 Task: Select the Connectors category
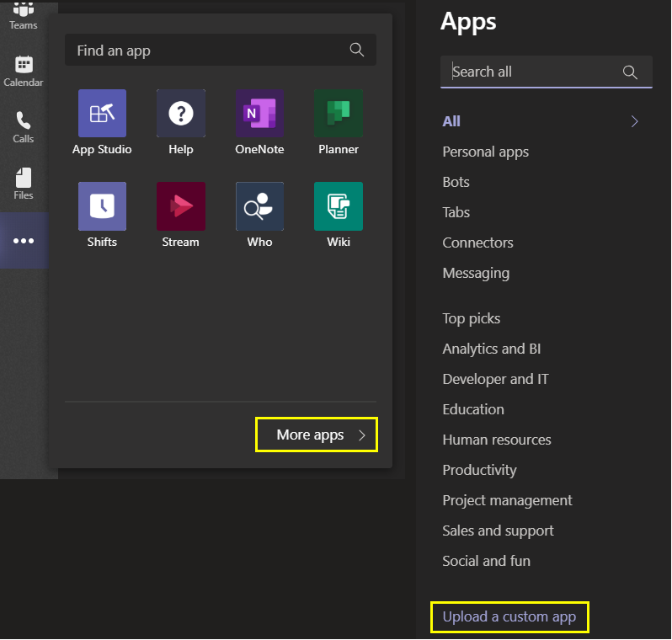click(x=477, y=243)
